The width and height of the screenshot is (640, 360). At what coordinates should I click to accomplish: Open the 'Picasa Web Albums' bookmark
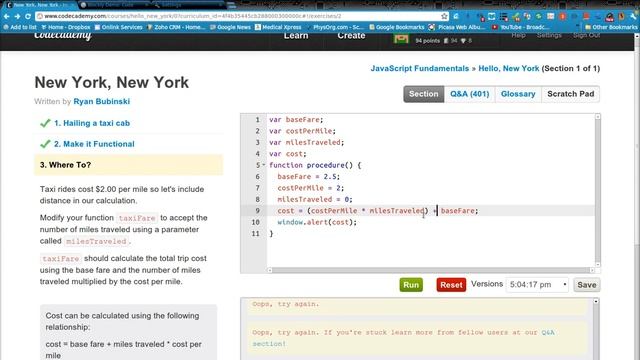pos(457,27)
